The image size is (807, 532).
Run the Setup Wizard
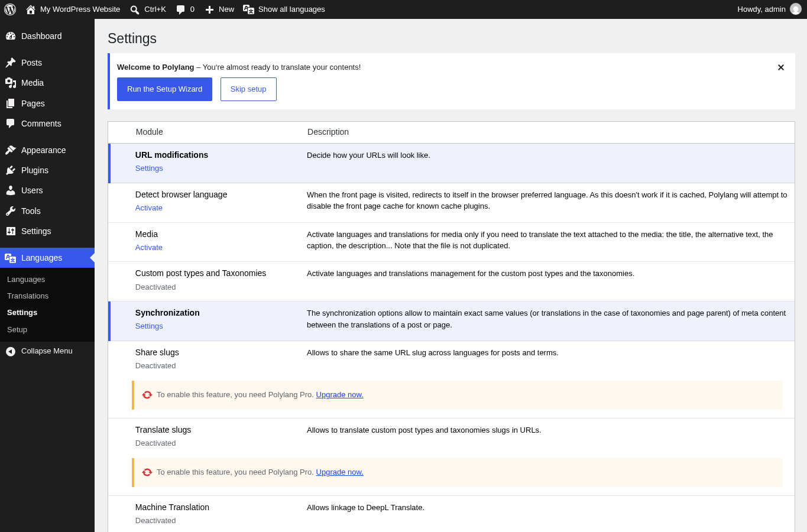click(164, 89)
